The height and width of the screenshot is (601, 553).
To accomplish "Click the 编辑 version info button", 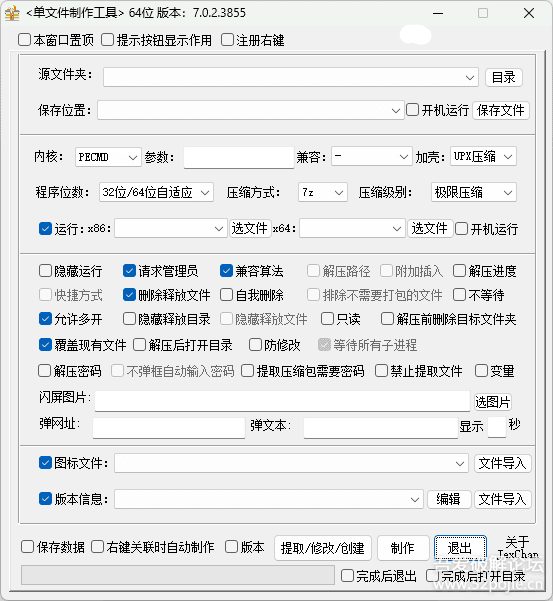I will tap(449, 499).
